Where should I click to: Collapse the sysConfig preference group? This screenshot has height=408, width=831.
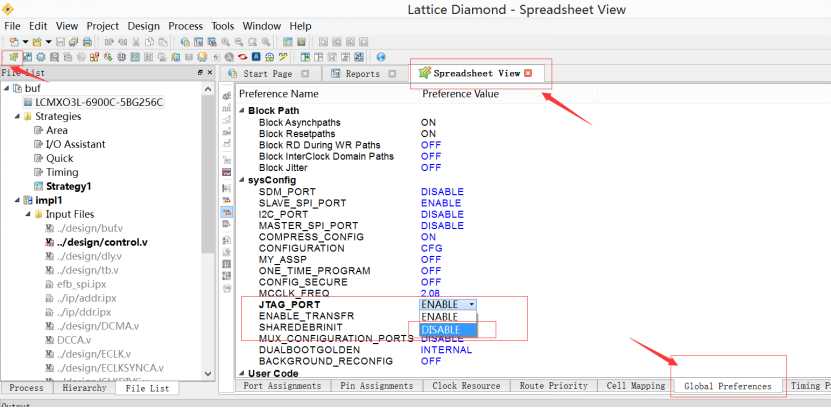[242, 180]
